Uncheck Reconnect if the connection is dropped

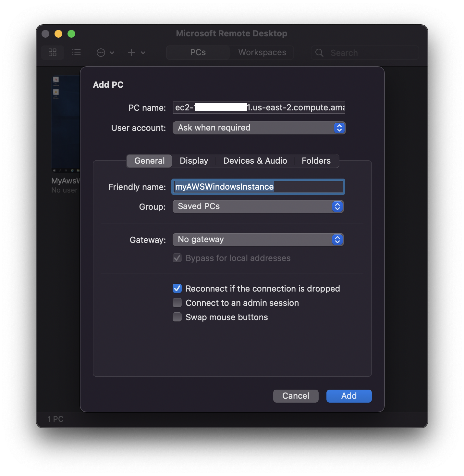click(177, 288)
